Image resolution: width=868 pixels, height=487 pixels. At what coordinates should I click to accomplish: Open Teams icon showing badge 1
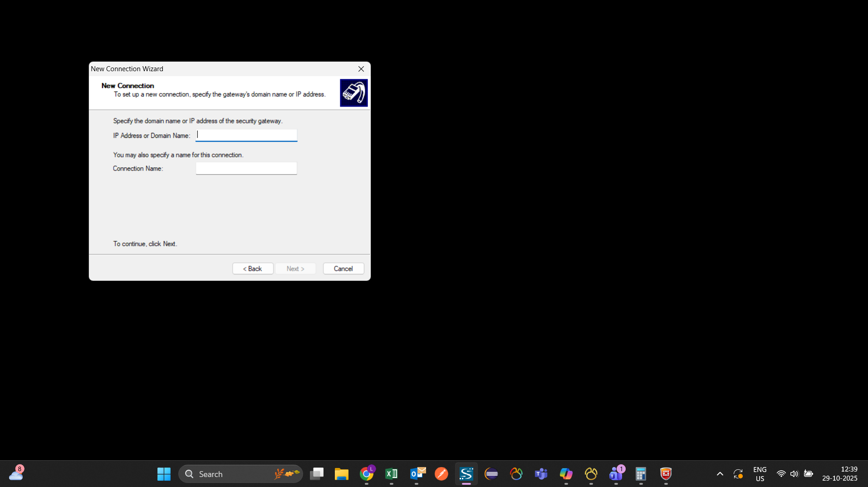pyautogui.click(x=616, y=474)
